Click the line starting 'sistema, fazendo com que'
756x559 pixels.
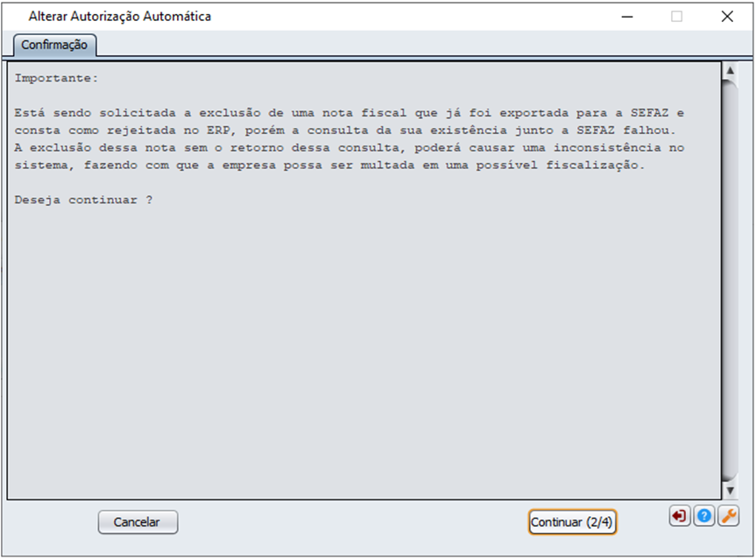329,165
